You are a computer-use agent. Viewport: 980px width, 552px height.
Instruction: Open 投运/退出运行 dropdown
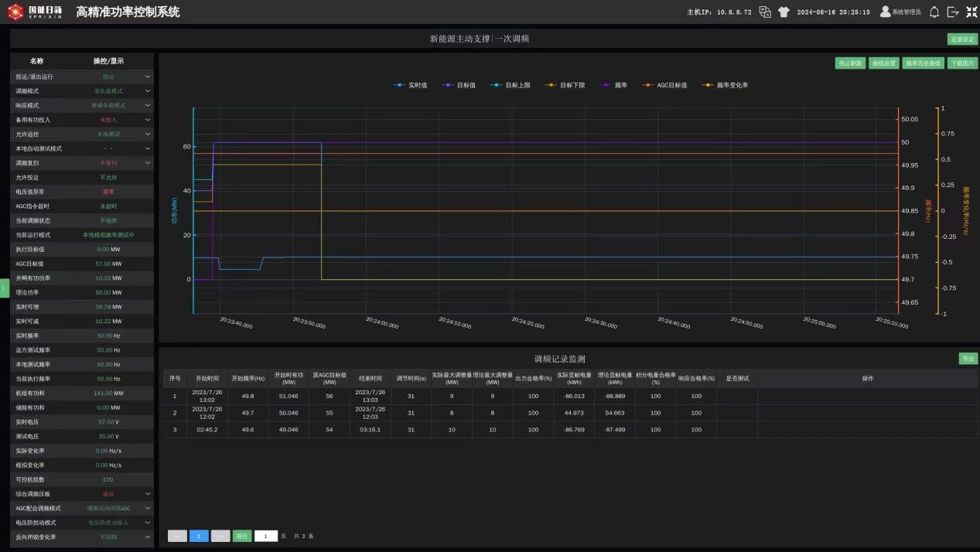point(147,77)
